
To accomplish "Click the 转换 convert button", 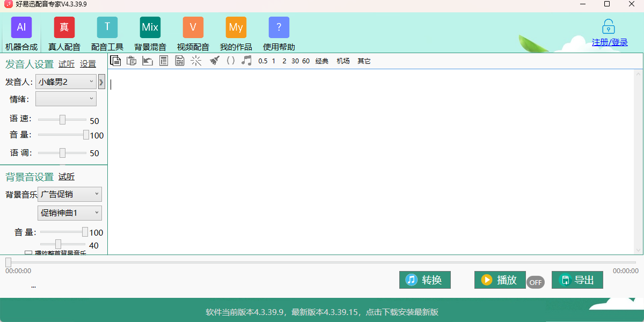I will [425, 280].
